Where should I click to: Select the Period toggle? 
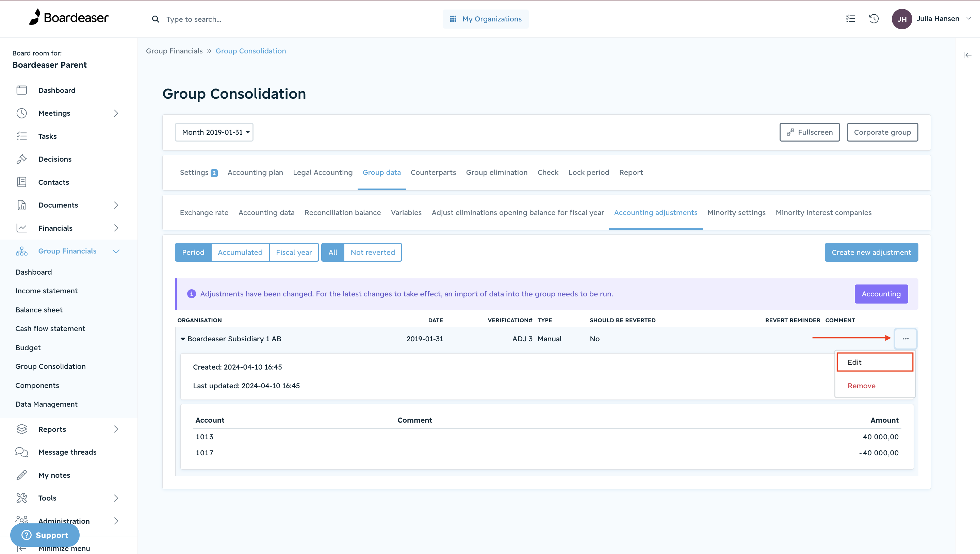(x=193, y=252)
